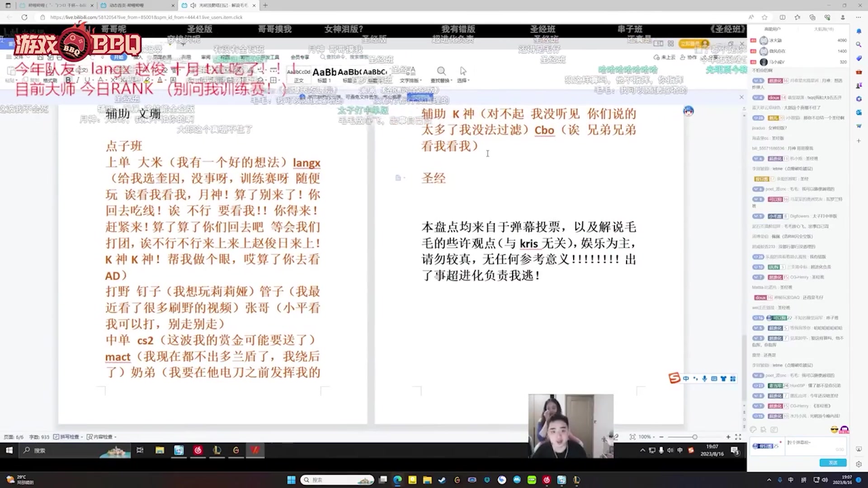Toggle the spell check option in status bar
The height and width of the screenshot is (488, 868).
68,437
